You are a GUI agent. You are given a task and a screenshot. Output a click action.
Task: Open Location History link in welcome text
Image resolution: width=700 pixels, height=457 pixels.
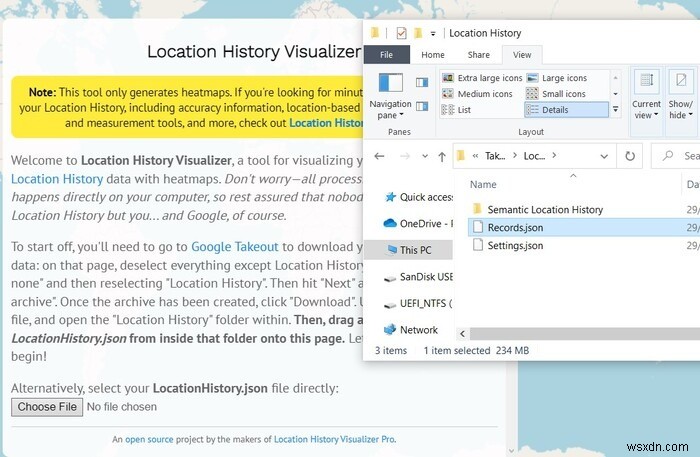click(x=57, y=179)
